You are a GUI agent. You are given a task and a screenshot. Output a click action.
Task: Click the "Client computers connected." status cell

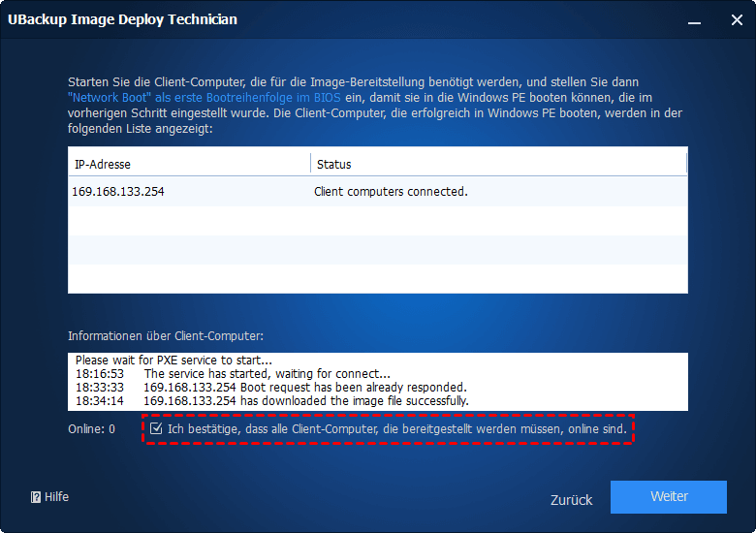(x=391, y=192)
